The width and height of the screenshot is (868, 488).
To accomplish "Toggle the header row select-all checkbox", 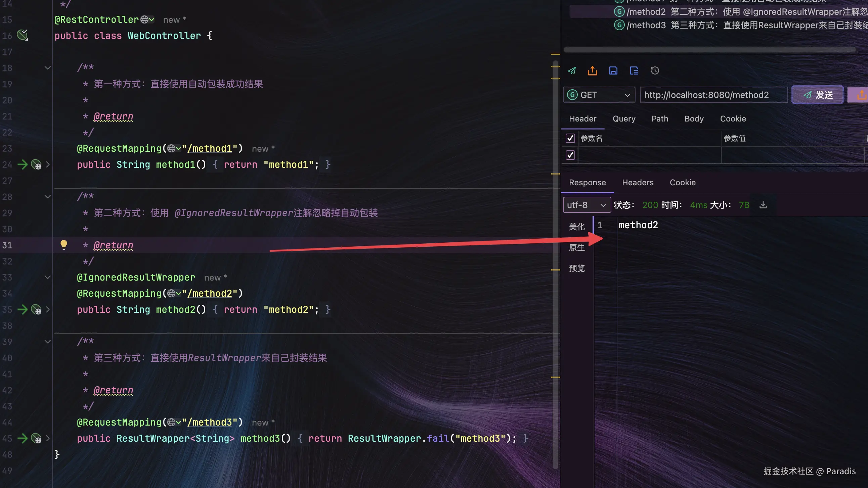I will (x=570, y=138).
